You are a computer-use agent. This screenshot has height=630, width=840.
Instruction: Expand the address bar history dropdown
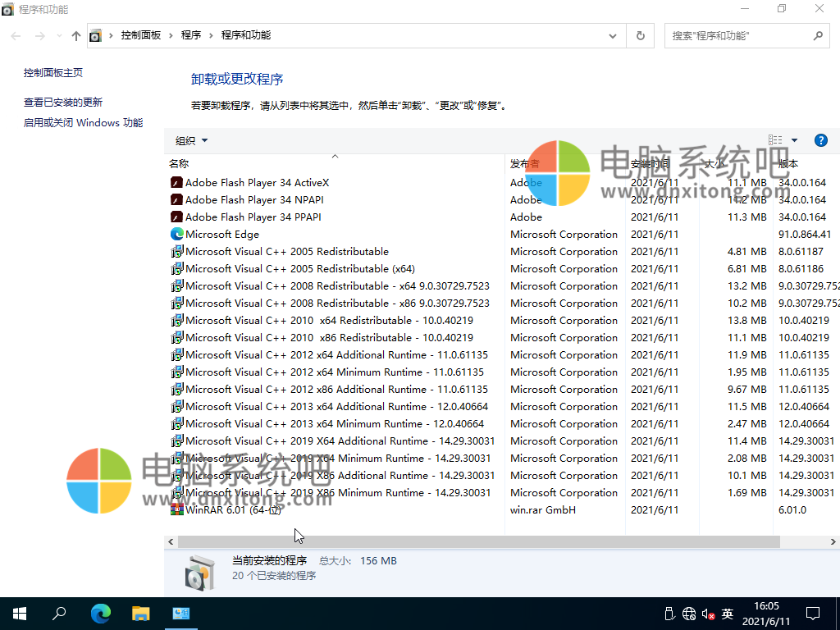(612, 36)
